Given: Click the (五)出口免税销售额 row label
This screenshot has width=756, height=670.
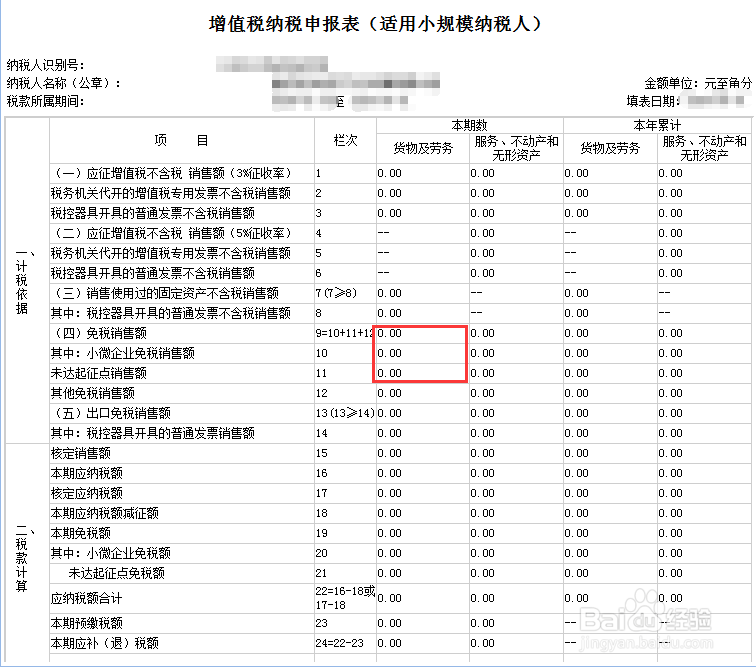Looking at the screenshot, I should [111, 414].
